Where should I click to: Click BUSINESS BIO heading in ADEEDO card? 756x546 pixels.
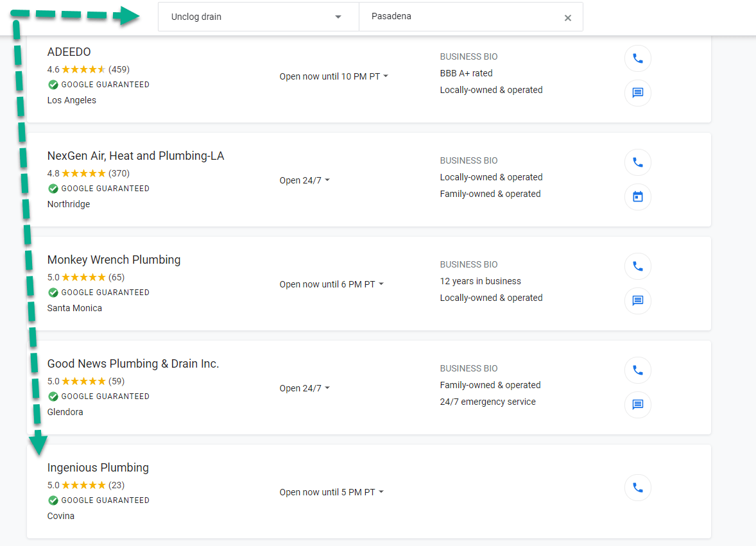(x=468, y=57)
